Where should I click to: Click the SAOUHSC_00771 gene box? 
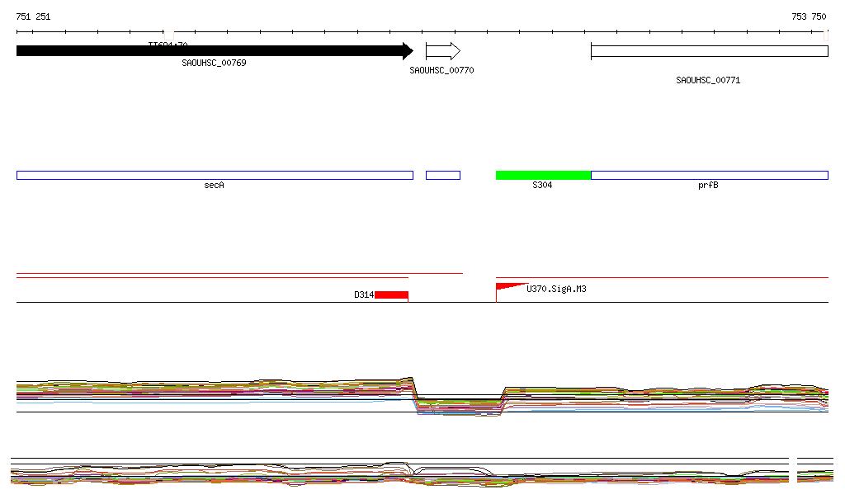[x=709, y=51]
